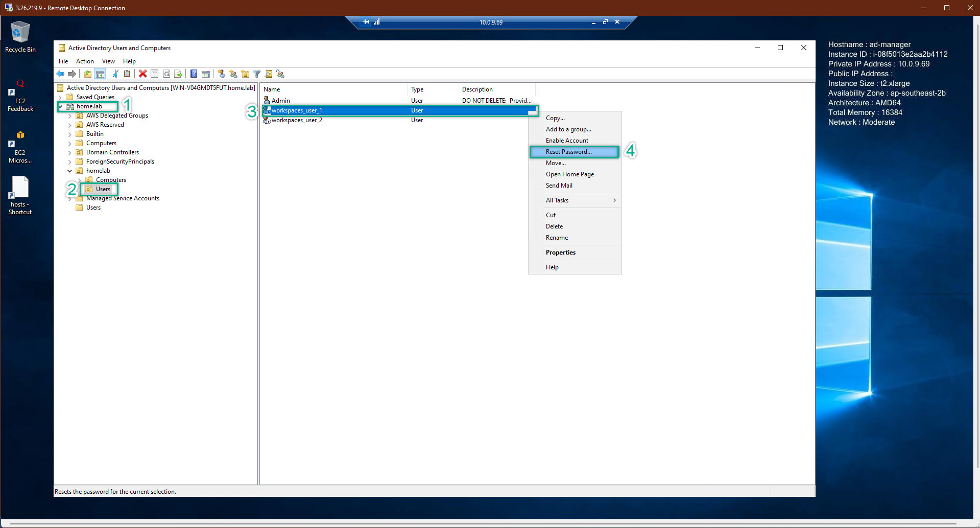Click the Back navigation arrow icon
This screenshot has width=980, height=528.
tap(60, 74)
